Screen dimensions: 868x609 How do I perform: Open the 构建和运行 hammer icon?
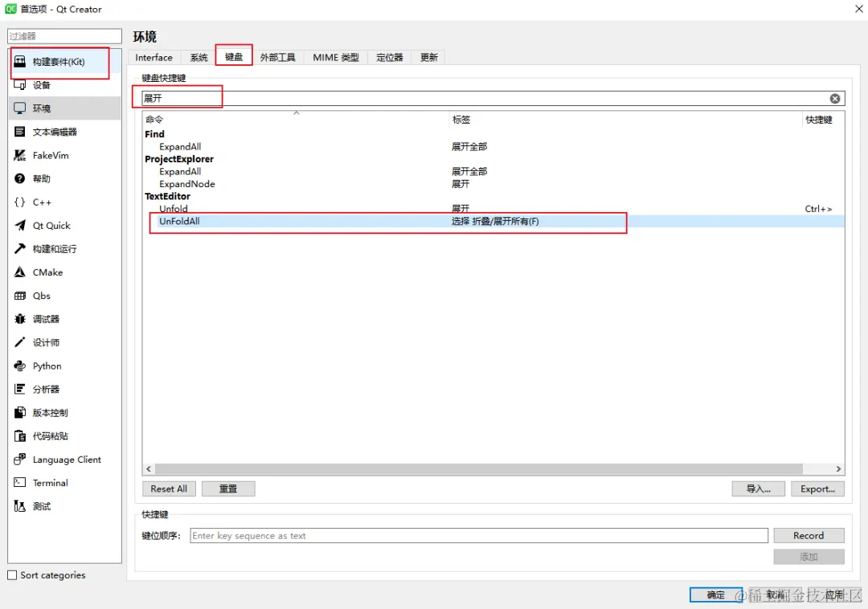(x=20, y=249)
